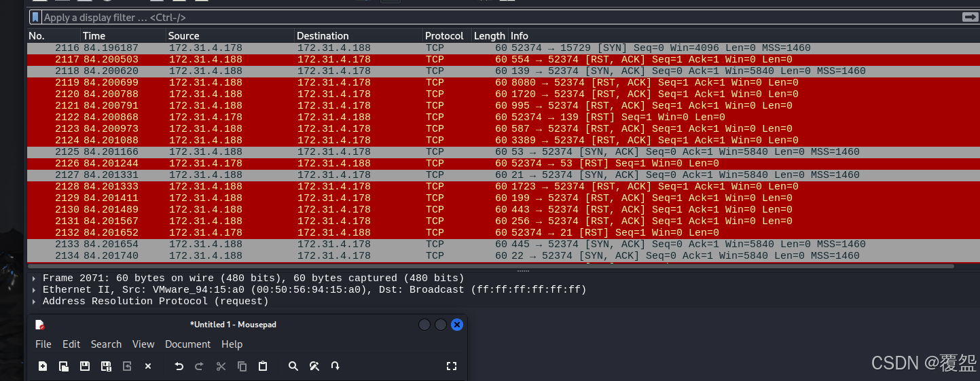Click the Cut scissors icon in Mousepad
This screenshot has height=381, width=980.
(x=221, y=366)
